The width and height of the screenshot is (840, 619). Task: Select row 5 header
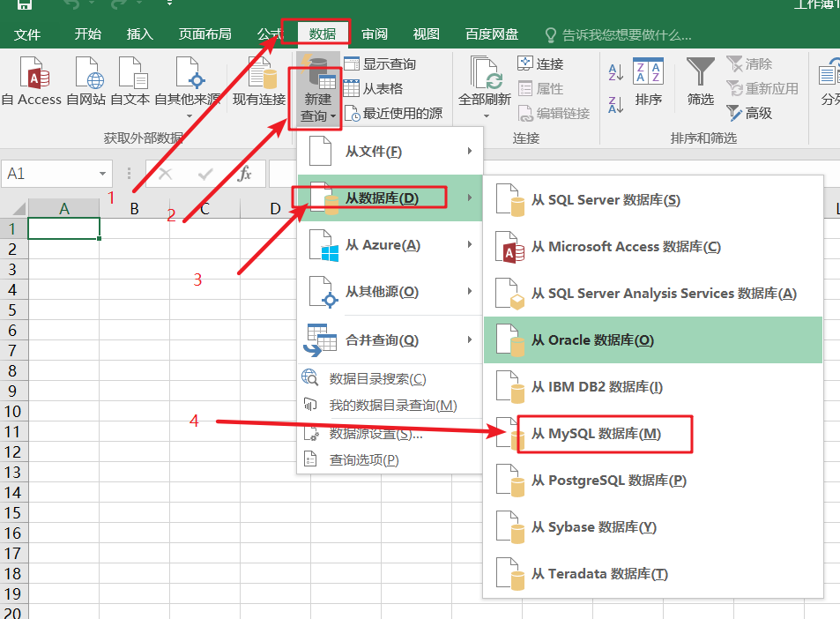pyautogui.click(x=13, y=309)
